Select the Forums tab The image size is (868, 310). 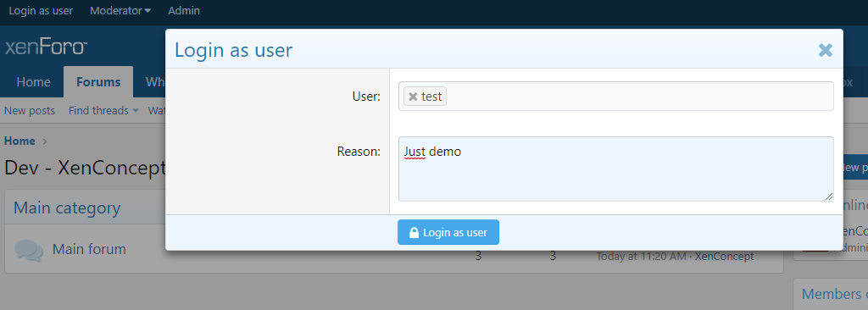click(98, 82)
